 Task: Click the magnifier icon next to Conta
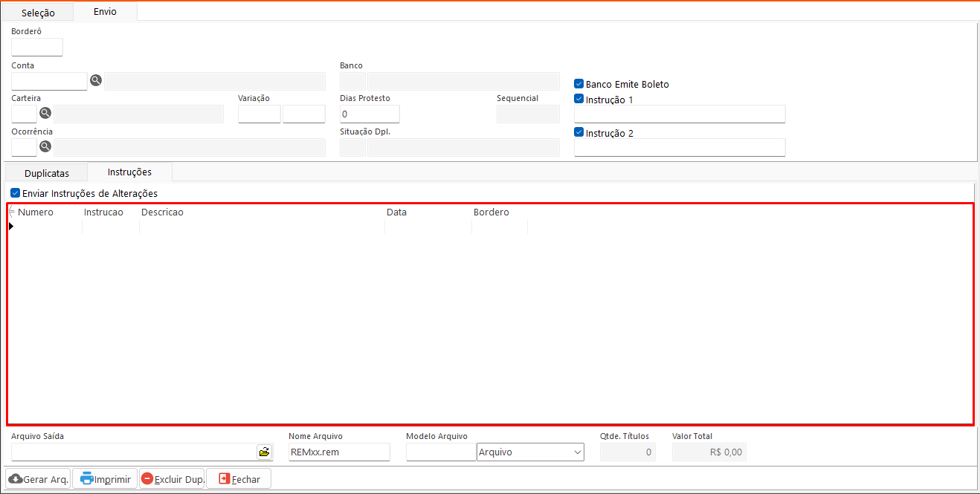96,80
